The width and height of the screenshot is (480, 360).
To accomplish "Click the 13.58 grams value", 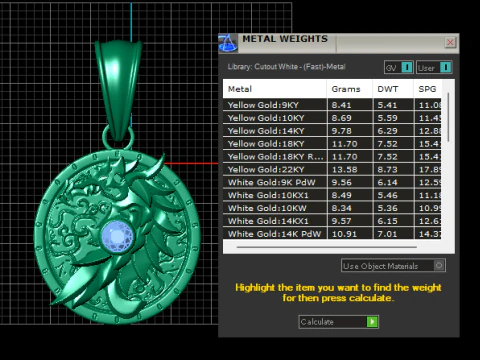I will (344, 169).
